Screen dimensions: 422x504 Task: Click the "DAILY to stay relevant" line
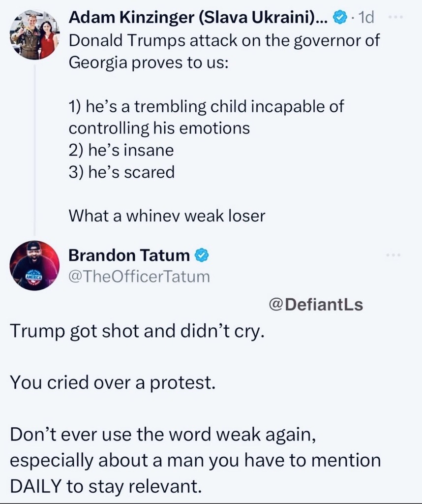[106, 486]
